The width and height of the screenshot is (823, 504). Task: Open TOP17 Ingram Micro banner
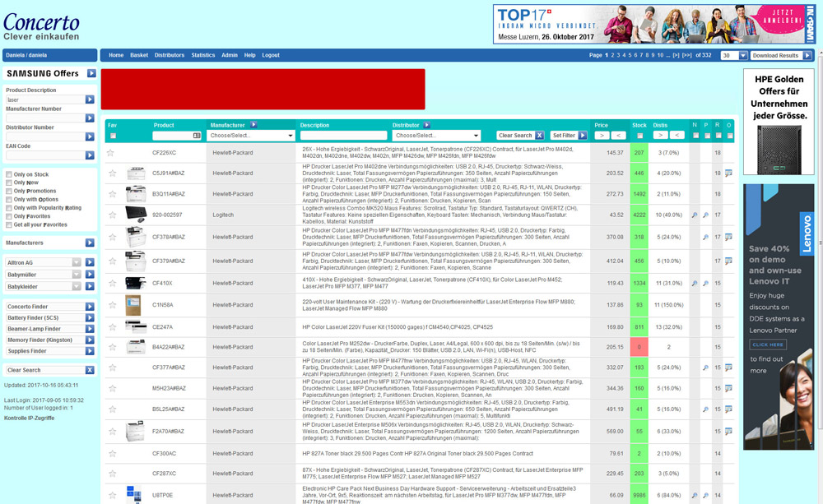tap(654, 24)
